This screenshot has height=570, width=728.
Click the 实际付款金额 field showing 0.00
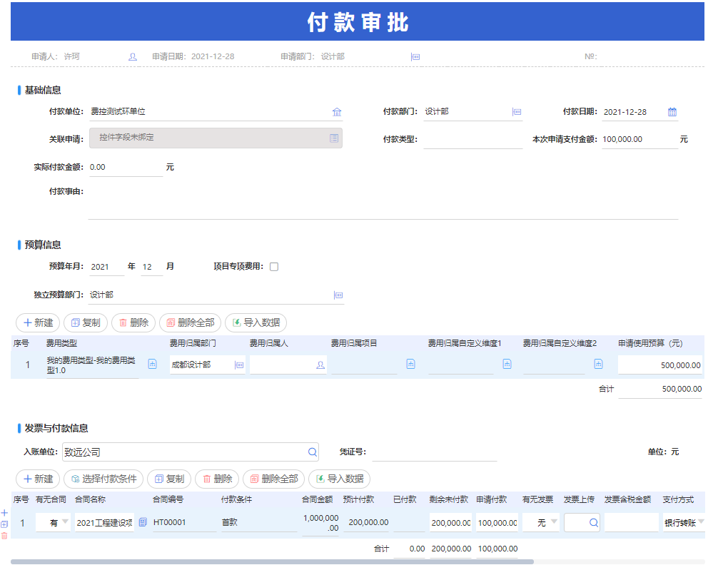(126, 167)
